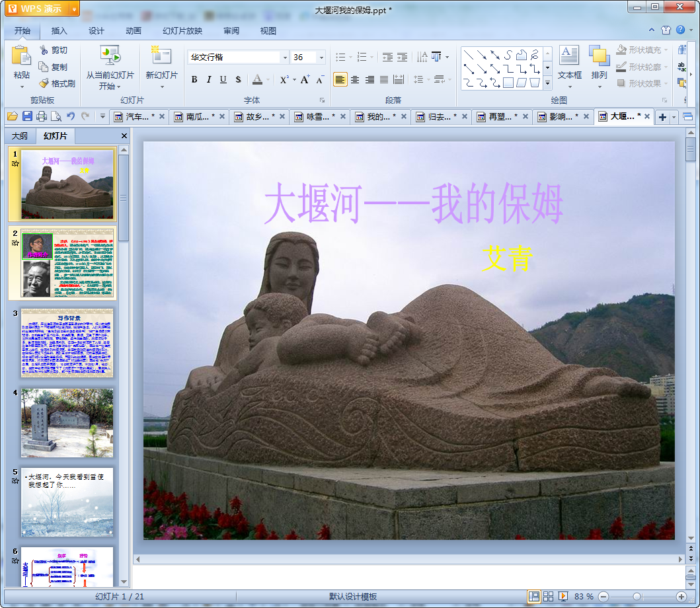Click the Undo arrow icon
Screen dimensions: 700x608
pyautogui.click(x=71, y=116)
